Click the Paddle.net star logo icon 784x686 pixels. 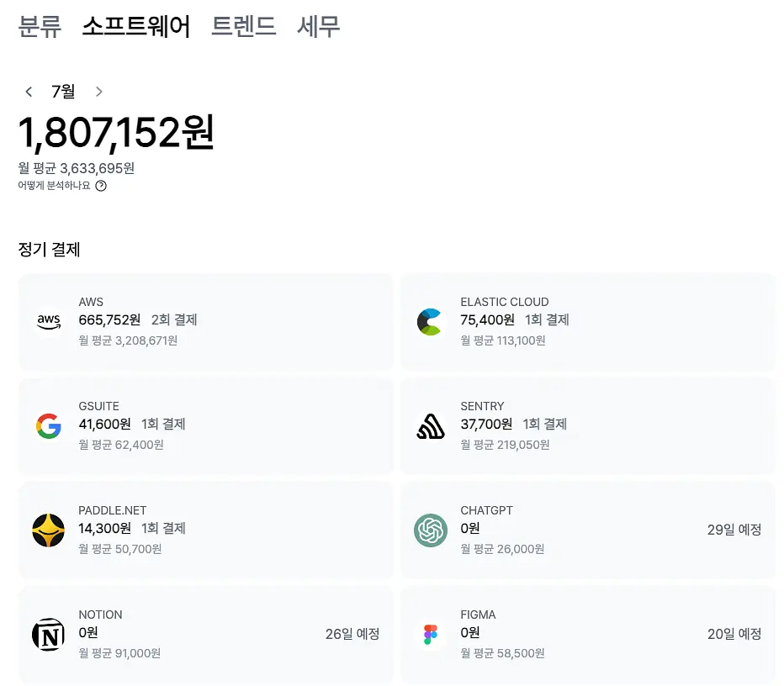[x=49, y=530]
